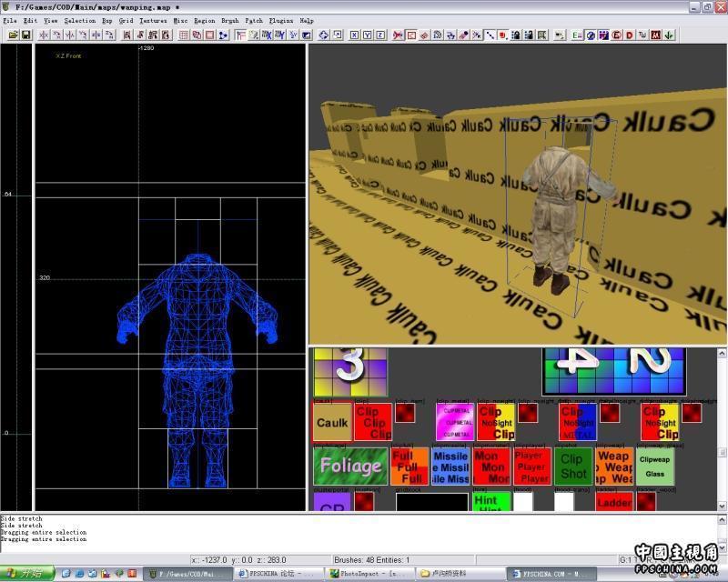Click the console scroll-up arrow

tap(723, 519)
